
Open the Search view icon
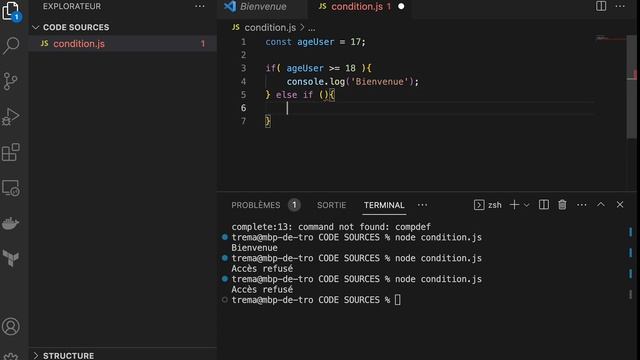coord(11,45)
